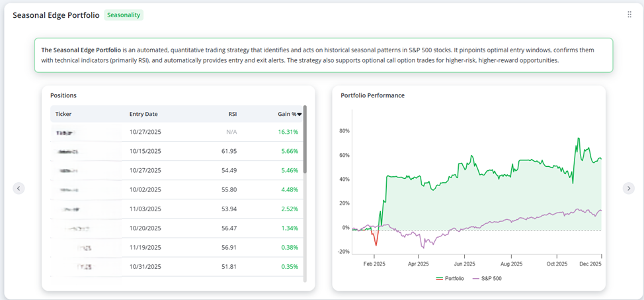644x300 pixels.
Task: Open blurred ticker in 11/03/2025 row
Action: click(69, 209)
